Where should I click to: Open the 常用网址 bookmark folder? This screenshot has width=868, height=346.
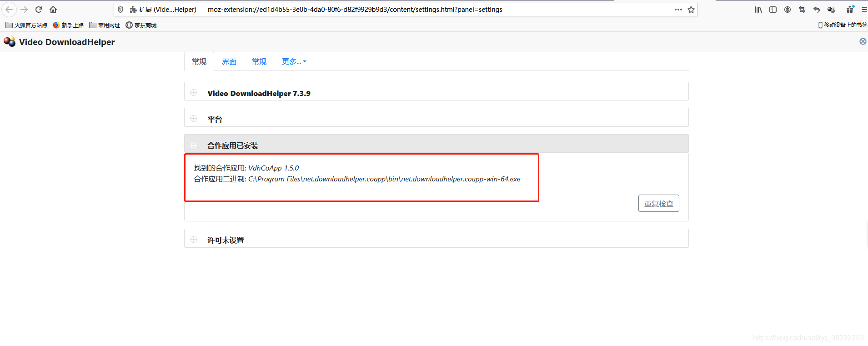(x=105, y=25)
